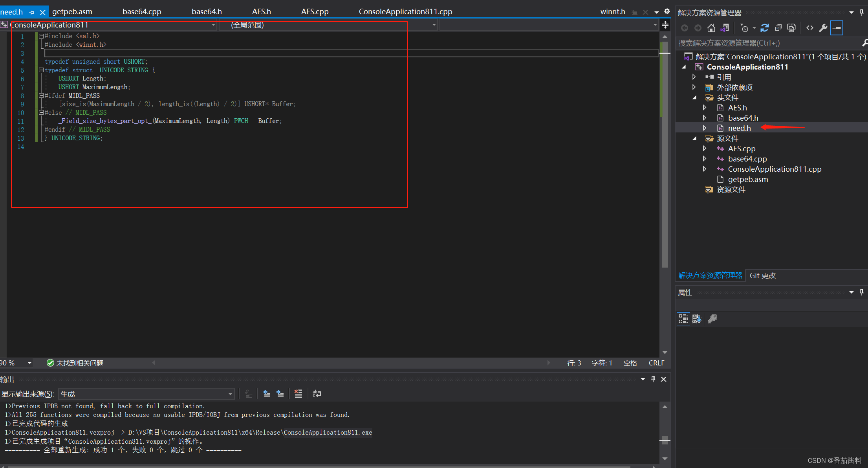Collapse the #else region on line 10
The height and width of the screenshot is (468, 868).
41,112
